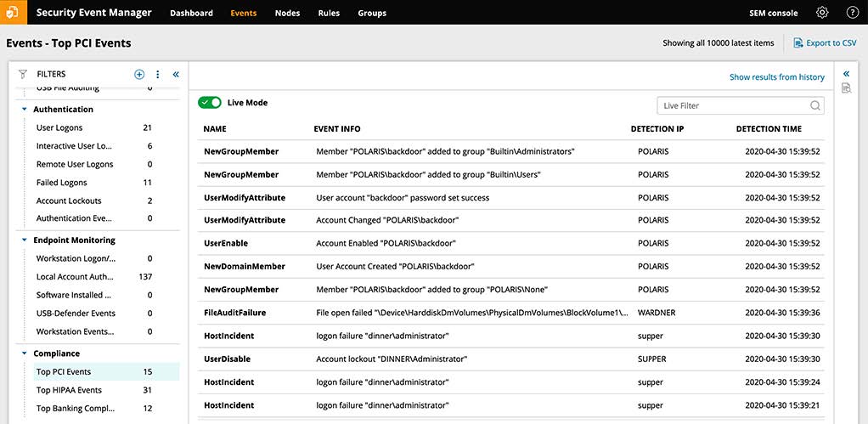The height and width of the screenshot is (424, 868).
Task: Open the settings gear icon
Action: [x=822, y=13]
